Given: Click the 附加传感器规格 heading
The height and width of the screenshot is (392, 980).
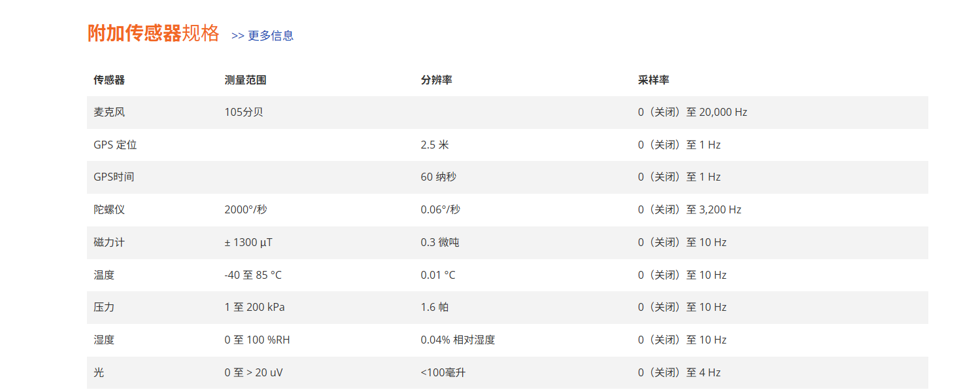Looking at the screenshot, I should coord(154,33).
